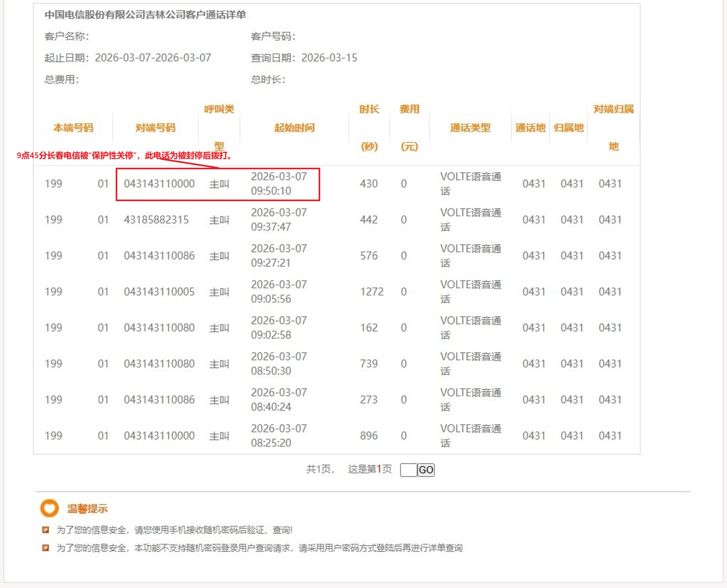Click the 客户号码 label
The width and height of the screenshot is (727, 588).
tap(273, 36)
